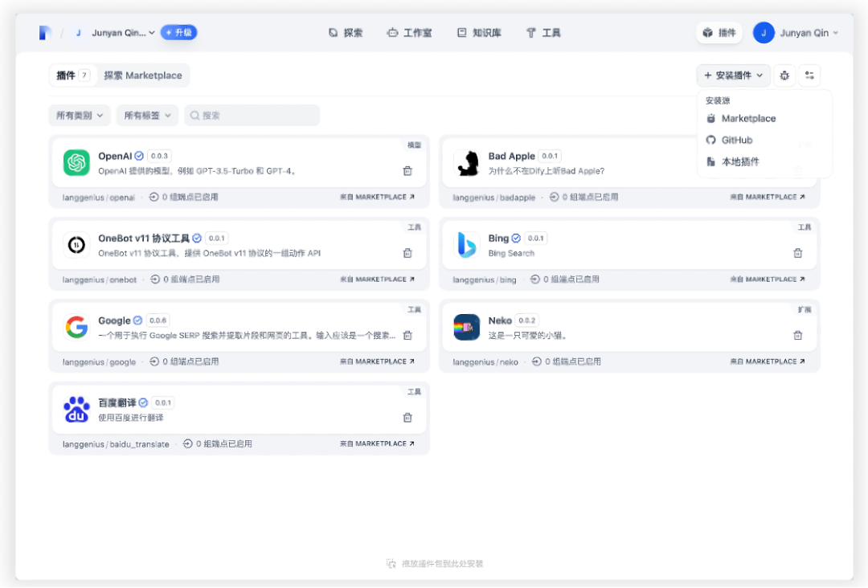Delete OneBot v11 plugin via trash icon
Viewport: 868px width, 588px height.
(x=407, y=253)
